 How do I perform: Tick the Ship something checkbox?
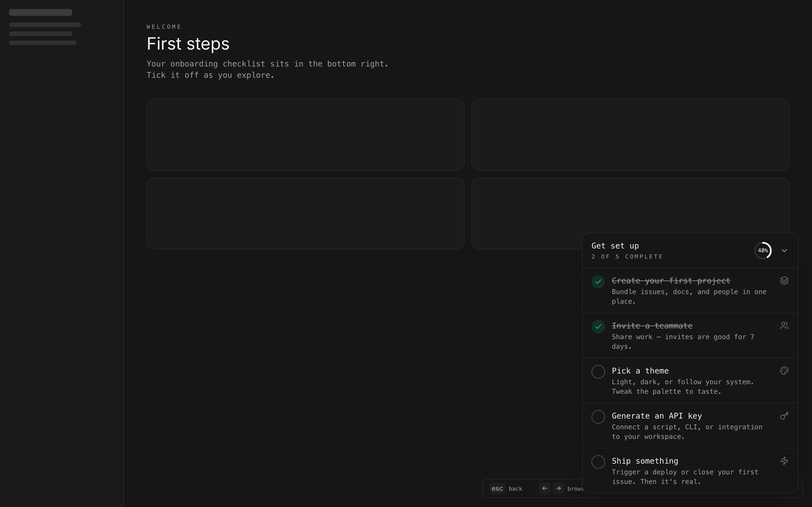[598, 462]
